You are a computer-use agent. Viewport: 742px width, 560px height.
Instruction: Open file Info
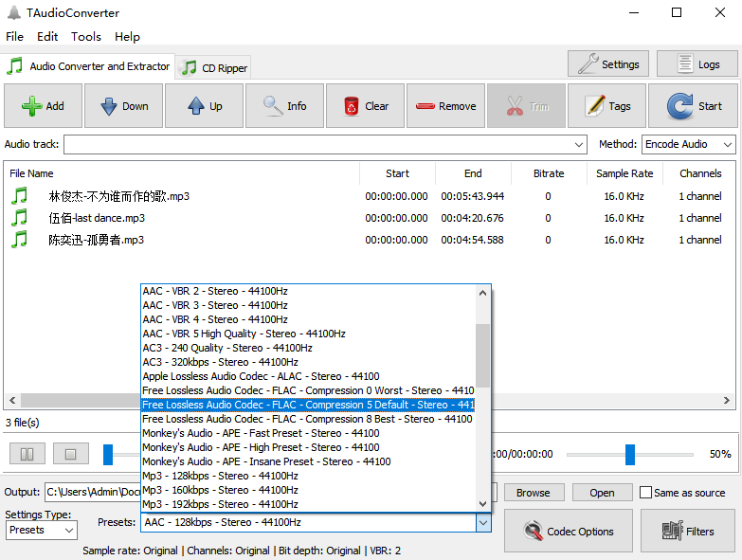click(x=284, y=106)
